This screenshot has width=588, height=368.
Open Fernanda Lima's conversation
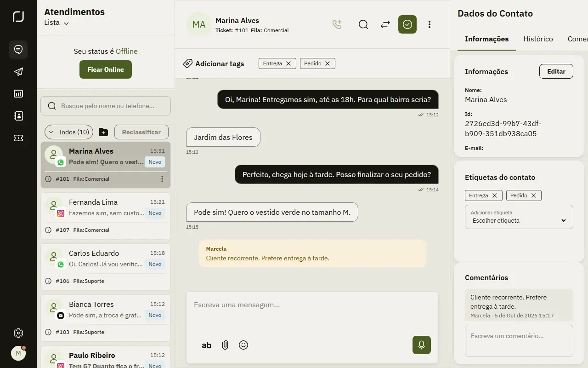(x=106, y=216)
